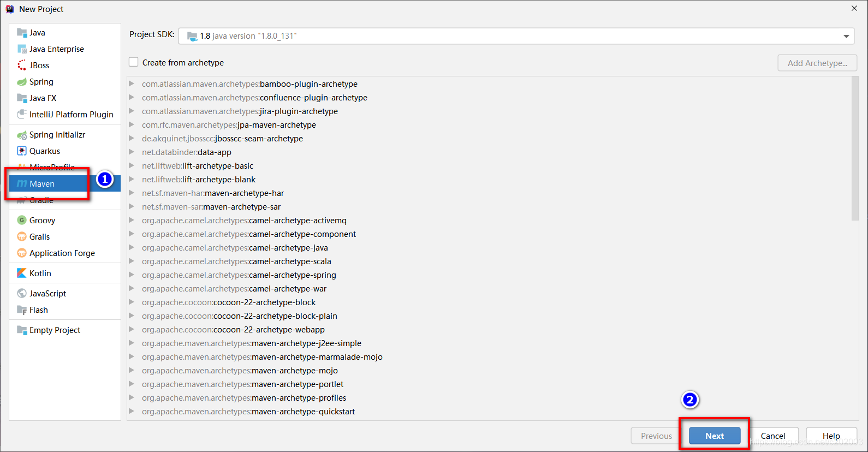Expand maven-archetype-quickstart entry
Screen dimensions: 868x452
pos(132,412)
